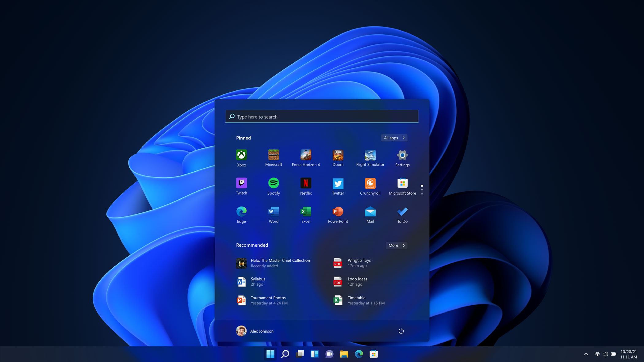Click All apps button
Viewport: 644px width, 362px height.
click(x=394, y=138)
